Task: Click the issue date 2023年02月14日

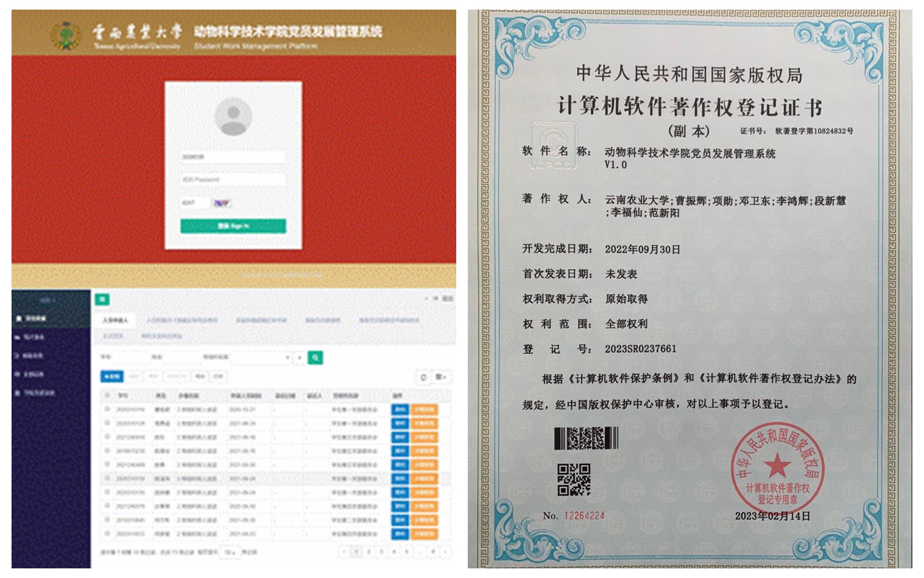Action: tap(773, 516)
